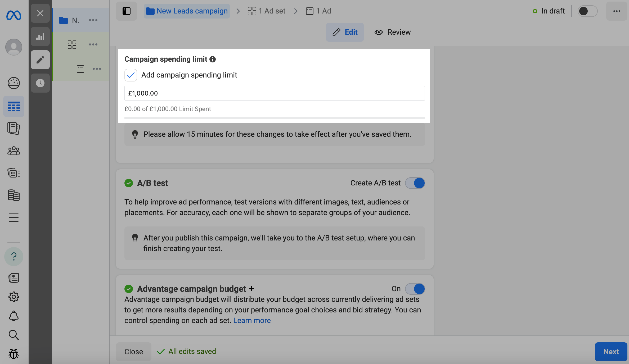
Task: Uncheck Add campaign spending limit checkbox
Action: (x=131, y=75)
